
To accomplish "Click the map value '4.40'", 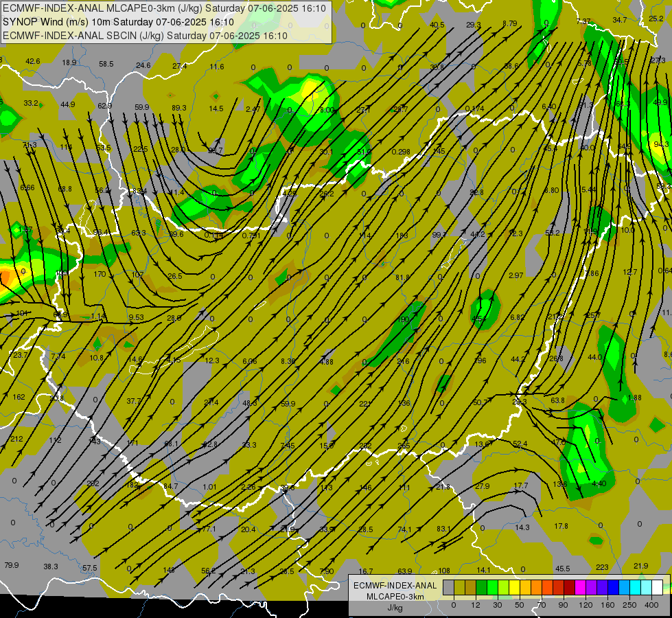I will pos(599,484).
